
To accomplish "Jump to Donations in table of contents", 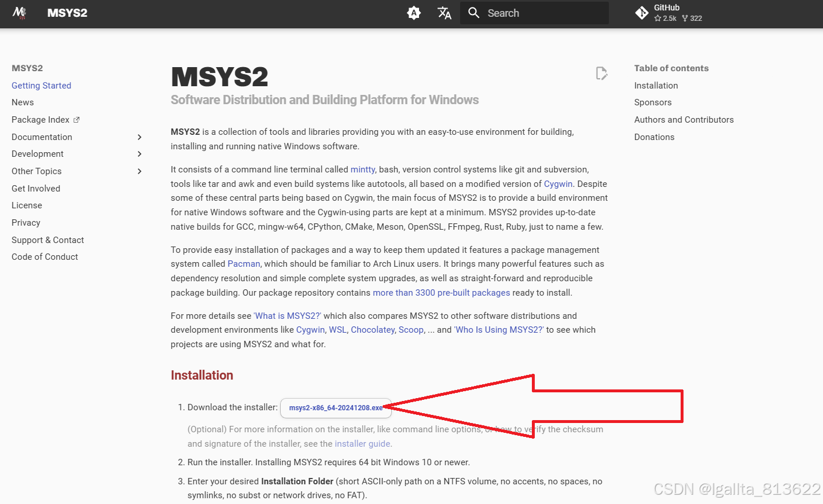I will 654,137.
